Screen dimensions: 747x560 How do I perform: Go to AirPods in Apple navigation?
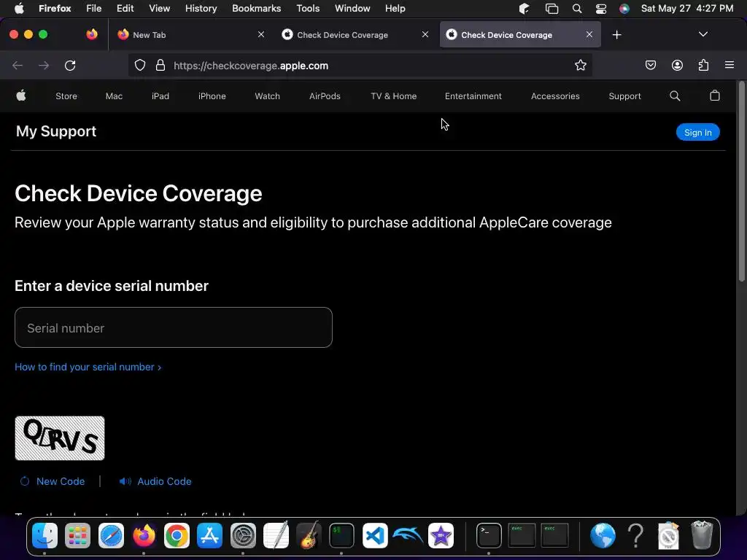(325, 96)
